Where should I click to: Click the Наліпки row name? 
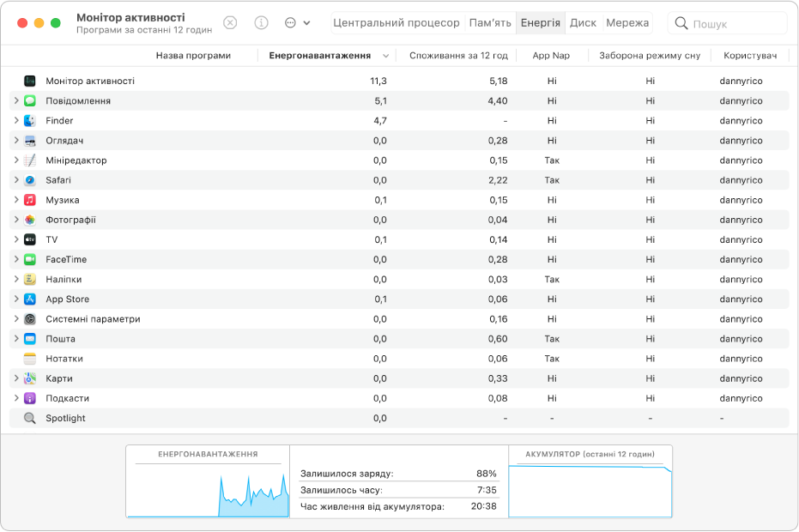pos(64,279)
